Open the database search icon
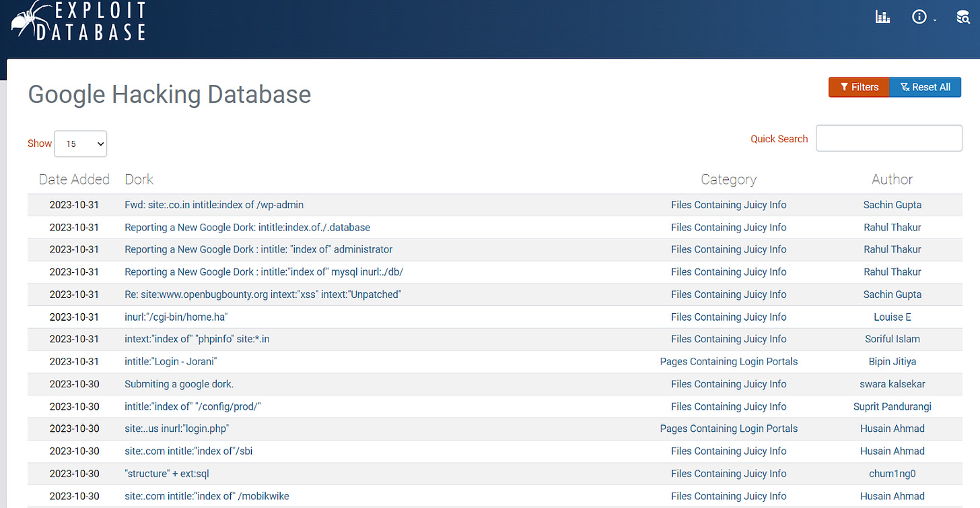Viewport: 980px width, 508px height. (x=963, y=17)
